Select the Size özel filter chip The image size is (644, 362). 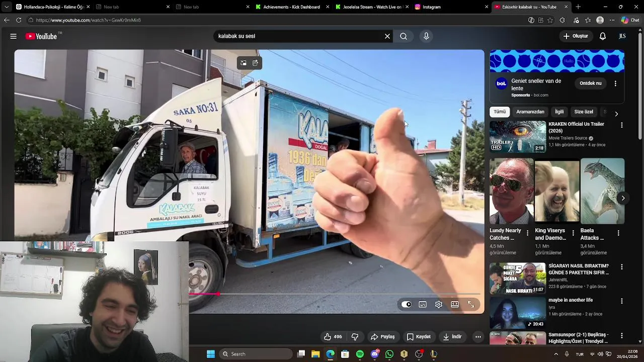pos(584,112)
